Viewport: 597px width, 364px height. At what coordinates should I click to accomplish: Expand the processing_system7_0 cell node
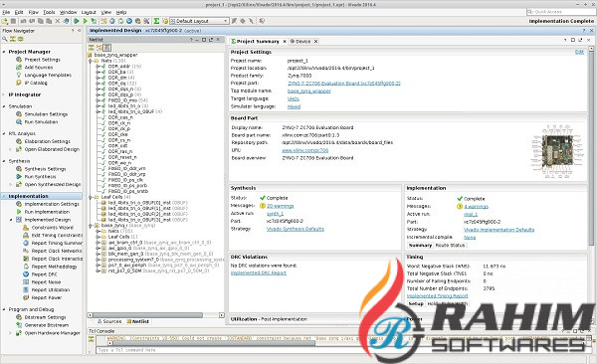[x=98, y=260]
